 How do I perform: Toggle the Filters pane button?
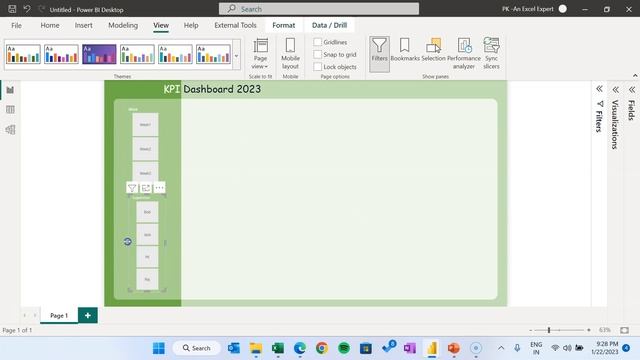tap(379, 54)
